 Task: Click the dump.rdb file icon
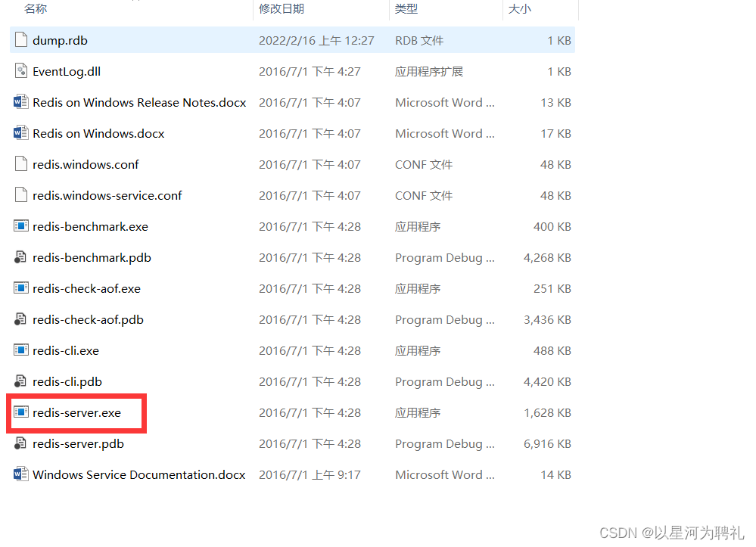tap(20, 40)
